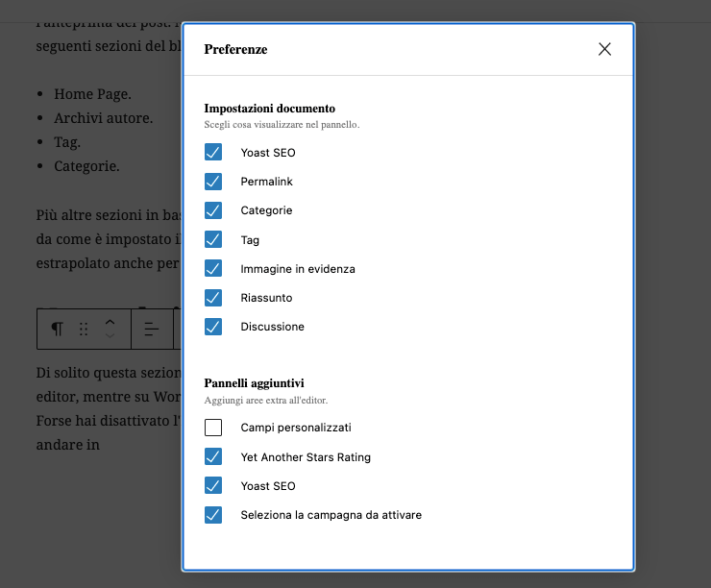The width and height of the screenshot is (711, 588).
Task: Click the Impostazioni documento heading
Action: click(x=269, y=109)
